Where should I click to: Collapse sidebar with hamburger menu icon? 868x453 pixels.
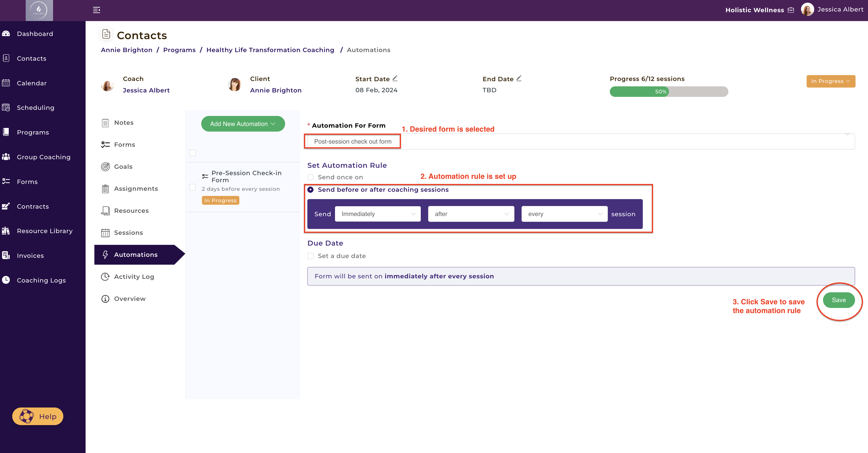coord(97,10)
